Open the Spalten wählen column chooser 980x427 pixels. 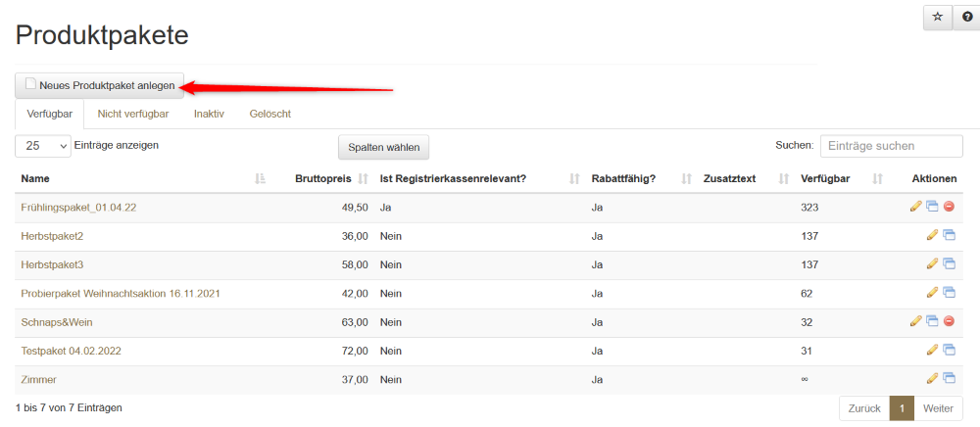(383, 147)
